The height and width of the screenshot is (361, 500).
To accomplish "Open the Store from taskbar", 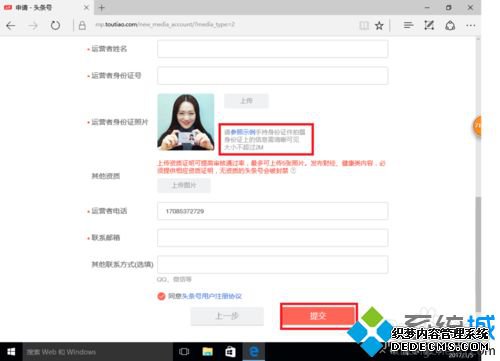I will [230, 352].
